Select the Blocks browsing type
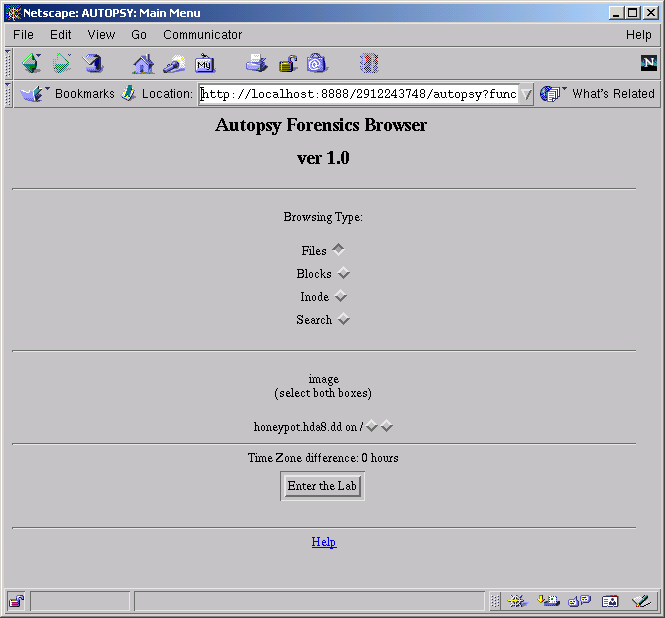Screen dimensions: 665x618 point(344,273)
